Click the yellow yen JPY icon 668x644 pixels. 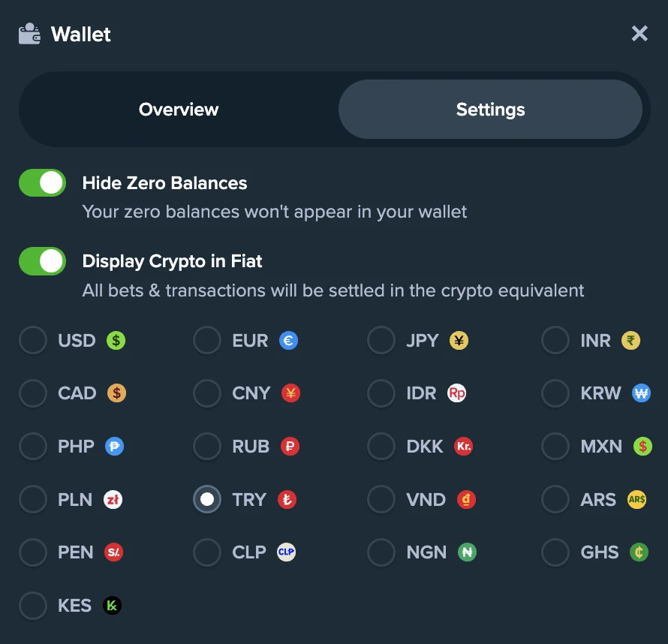pyautogui.click(x=459, y=341)
